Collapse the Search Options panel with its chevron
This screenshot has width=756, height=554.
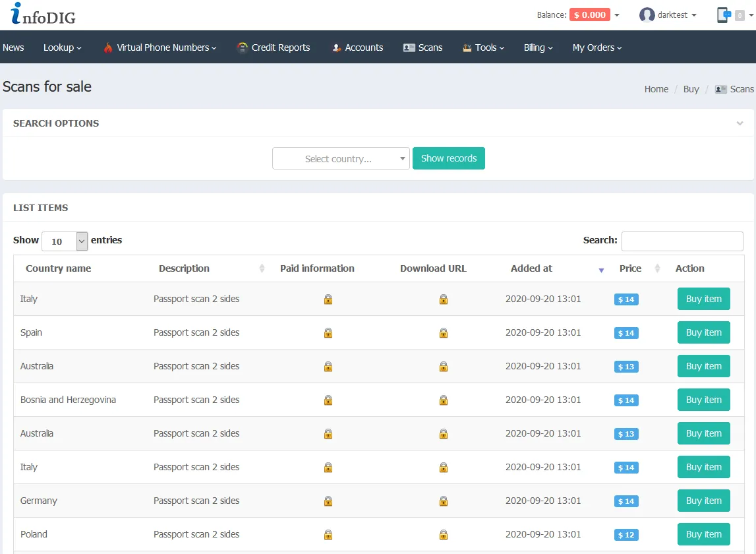(740, 123)
